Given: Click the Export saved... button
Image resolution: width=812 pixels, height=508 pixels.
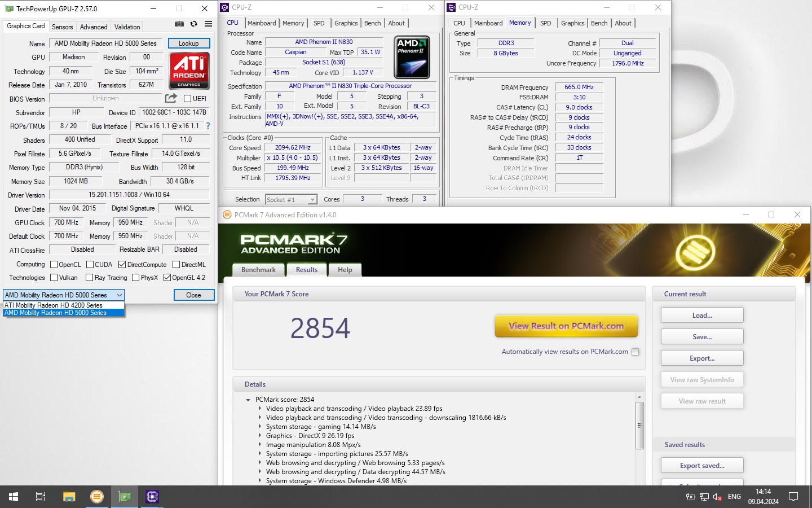Looking at the screenshot, I should (x=702, y=465).
